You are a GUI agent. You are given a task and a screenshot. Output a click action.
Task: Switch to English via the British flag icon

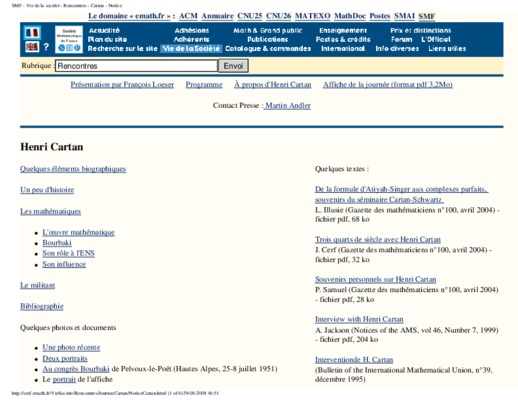[x=32, y=47]
